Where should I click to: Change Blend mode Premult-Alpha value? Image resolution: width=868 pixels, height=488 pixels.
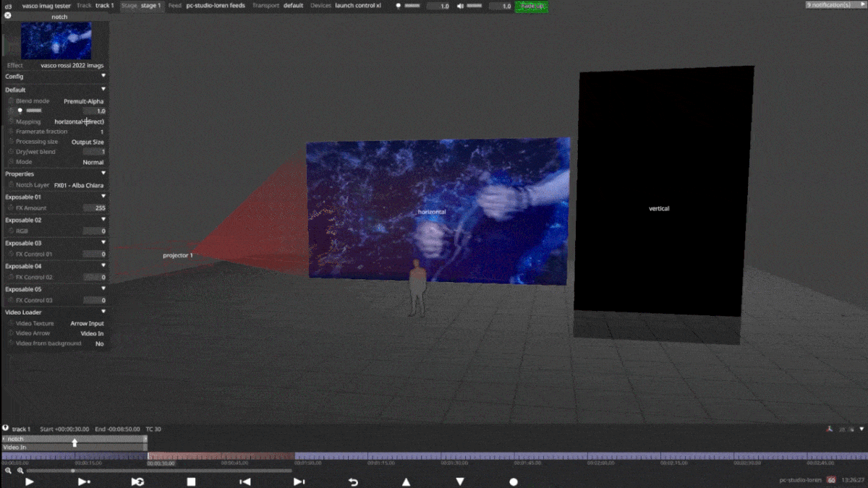pos(84,101)
